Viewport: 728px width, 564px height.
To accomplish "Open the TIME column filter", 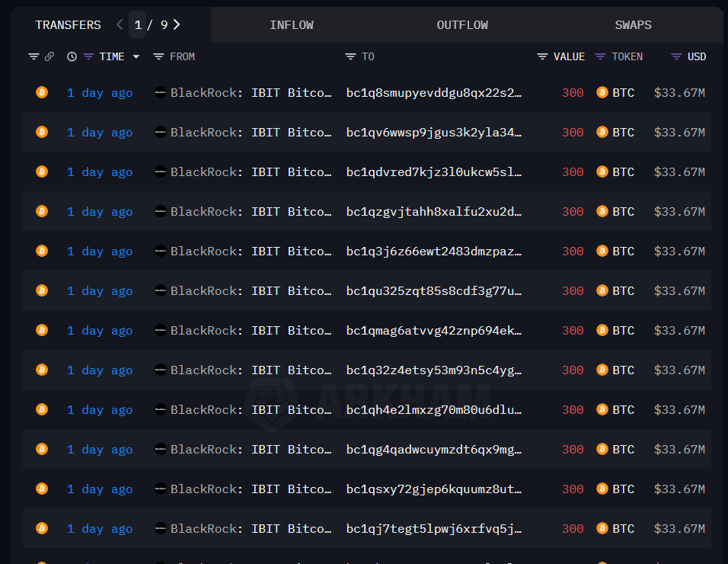I will click(x=88, y=56).
